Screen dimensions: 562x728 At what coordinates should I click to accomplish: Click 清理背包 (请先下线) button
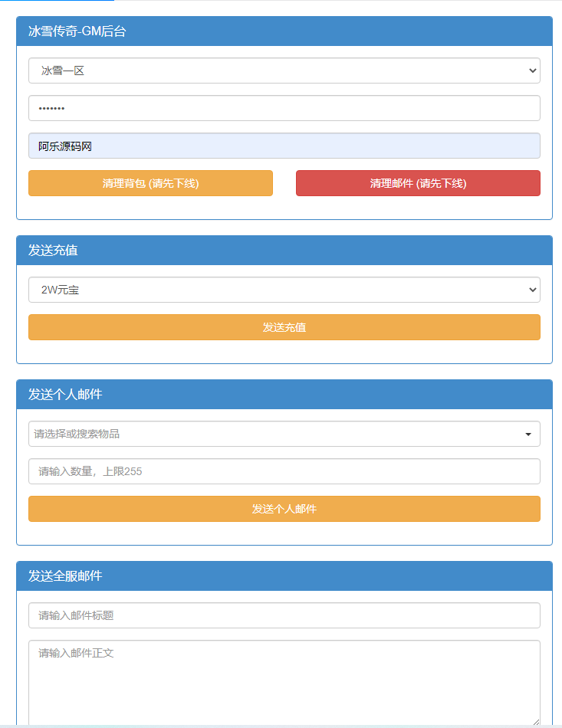click(x=150, y=183)
